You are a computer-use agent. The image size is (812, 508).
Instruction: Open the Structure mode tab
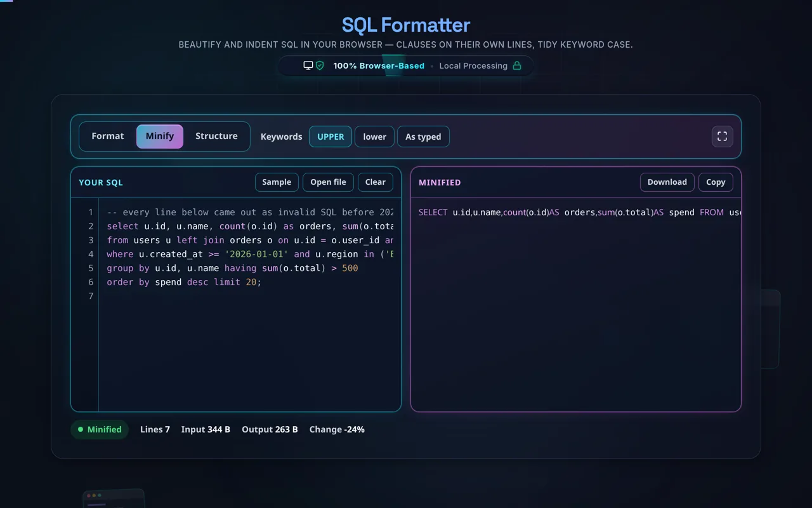pos(216,137)
